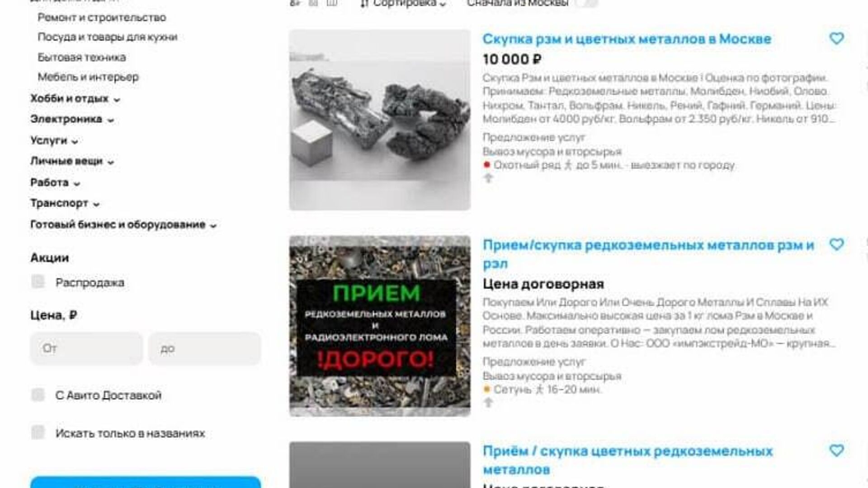Screen dimensions: 868x488
Task: Click the upward arrow icon under Сетунь listing
Action: click(x=488, y=402)
